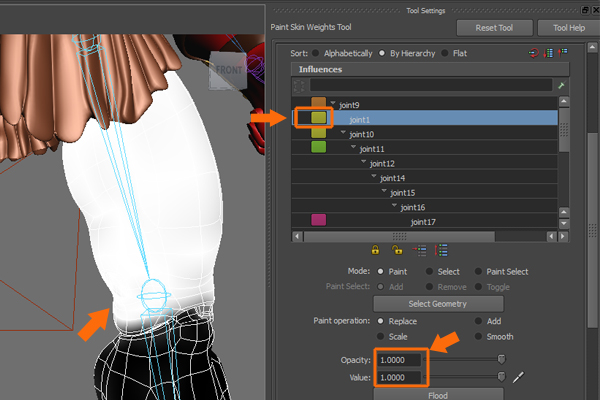Click influence list scroll up arrow
600x400 pixels.
coord(564,102)
